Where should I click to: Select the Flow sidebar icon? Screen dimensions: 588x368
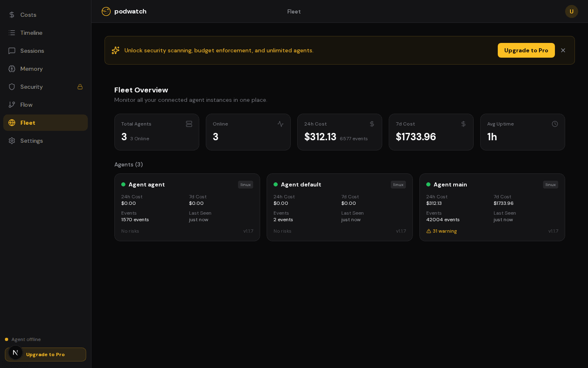coord(12,105)
